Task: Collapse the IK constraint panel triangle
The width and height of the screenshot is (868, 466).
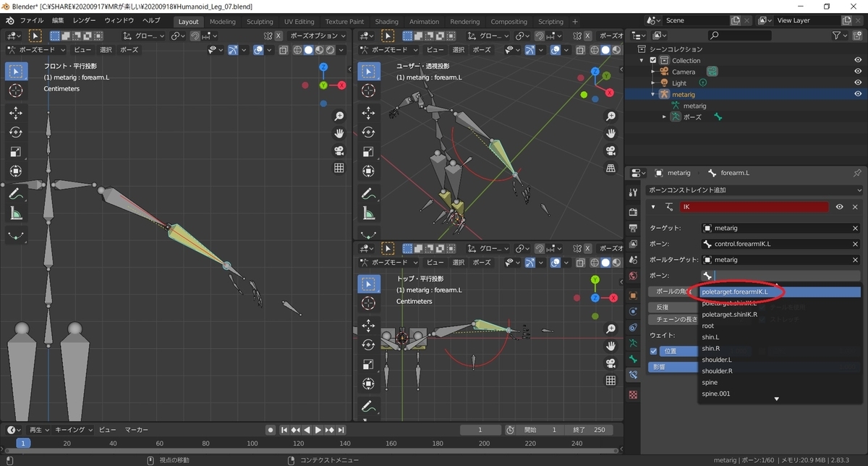Action: click(653, 207)
